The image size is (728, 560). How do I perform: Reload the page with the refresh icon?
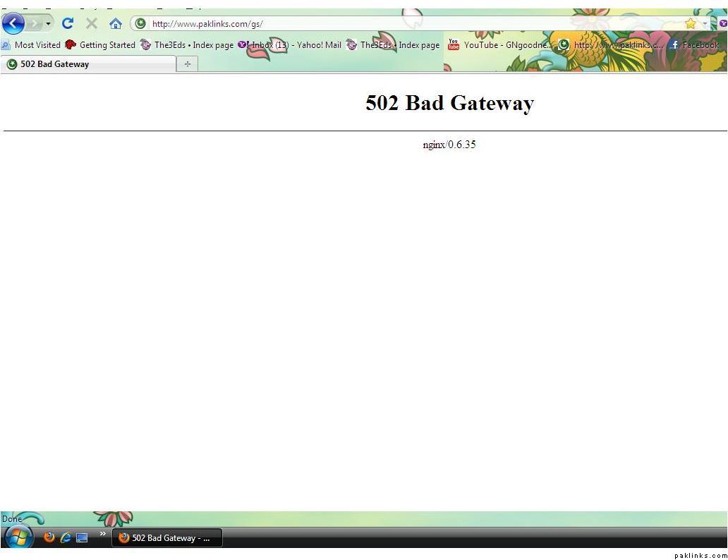68,23
